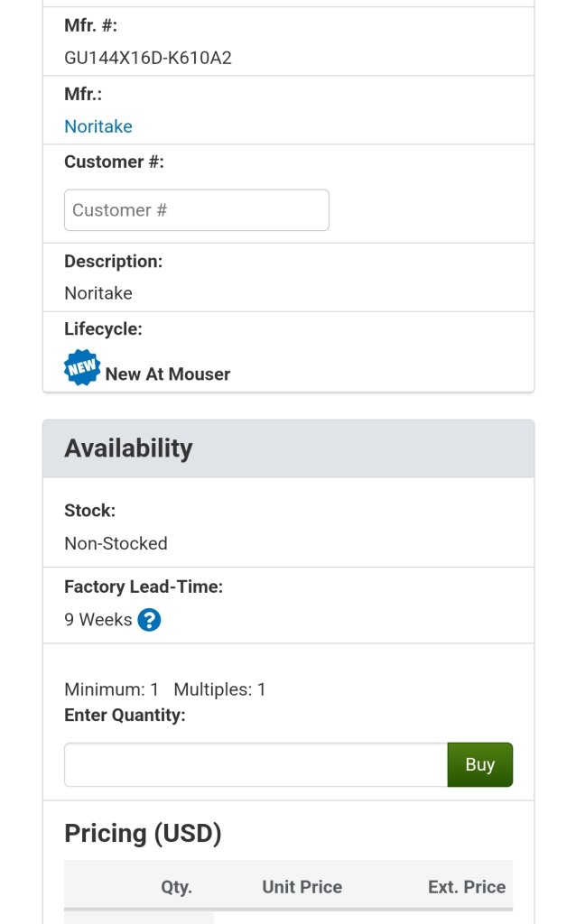
Task: Click the Unit Price column header
Action: 302,887
